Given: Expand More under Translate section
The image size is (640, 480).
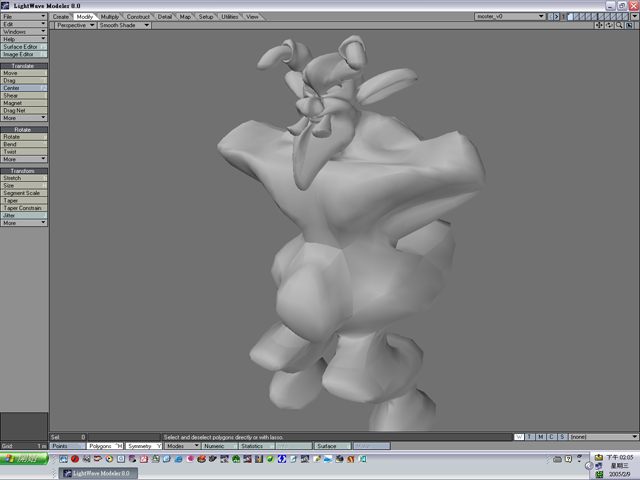Looking at the screenshot, I should 24,118.
